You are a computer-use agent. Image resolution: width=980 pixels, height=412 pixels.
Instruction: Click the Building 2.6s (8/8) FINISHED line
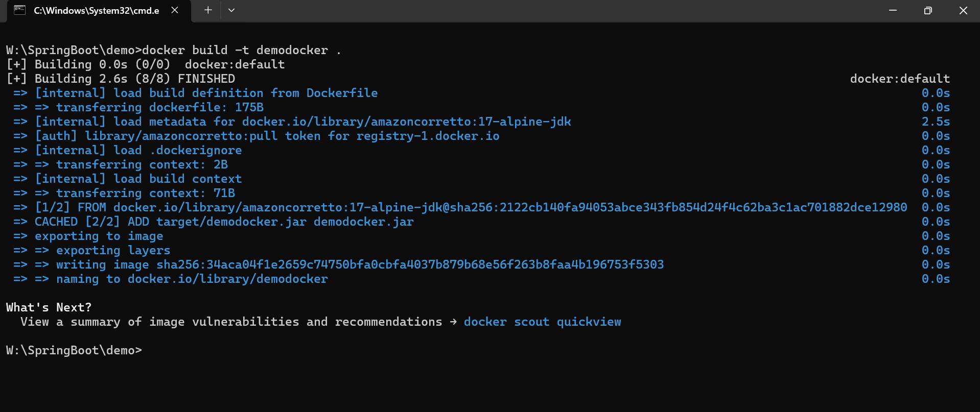click(121, 79)
